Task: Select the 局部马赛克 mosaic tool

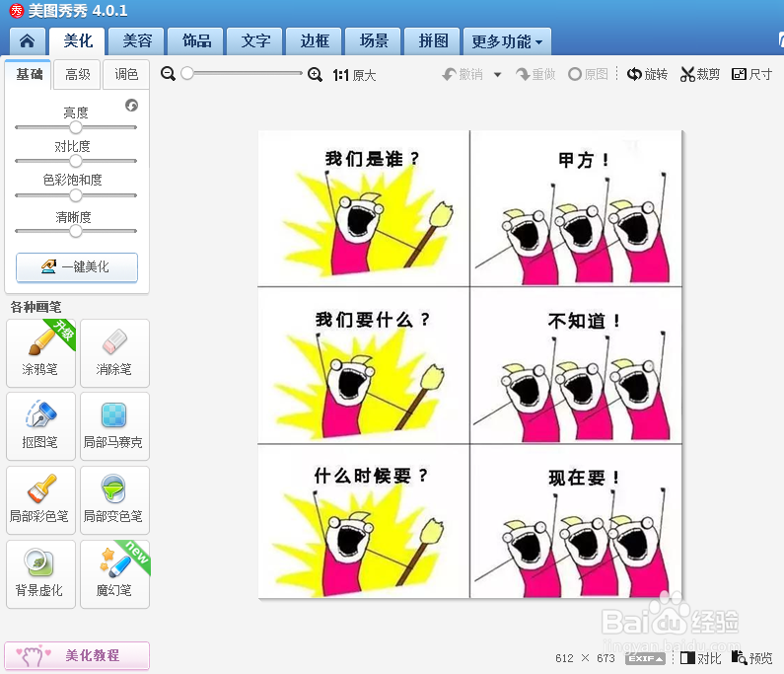Action: click(114, 426)
